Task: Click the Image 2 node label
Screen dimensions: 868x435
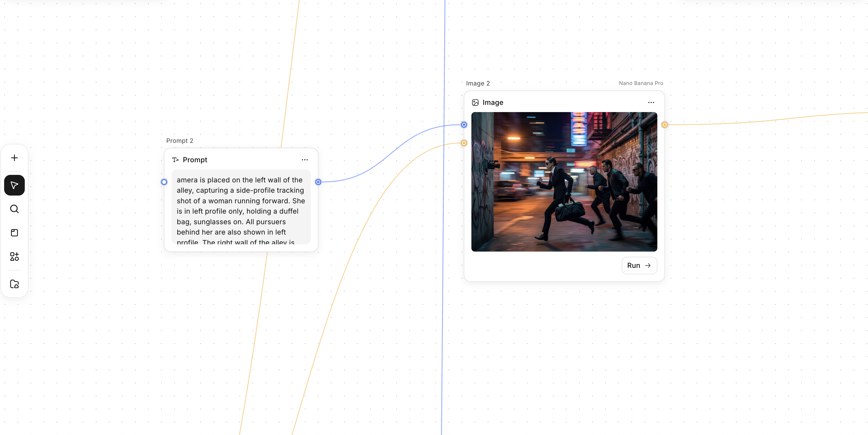Action: point(478,83)
